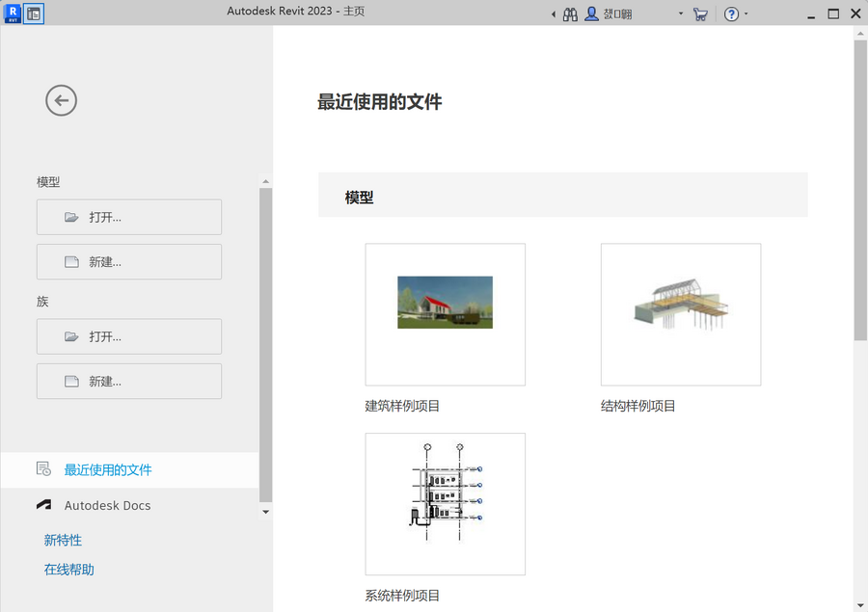Click Open under the 族 section
Viewport: 868px width, 612px height.
pyautogui.click(x=129, y=336)
